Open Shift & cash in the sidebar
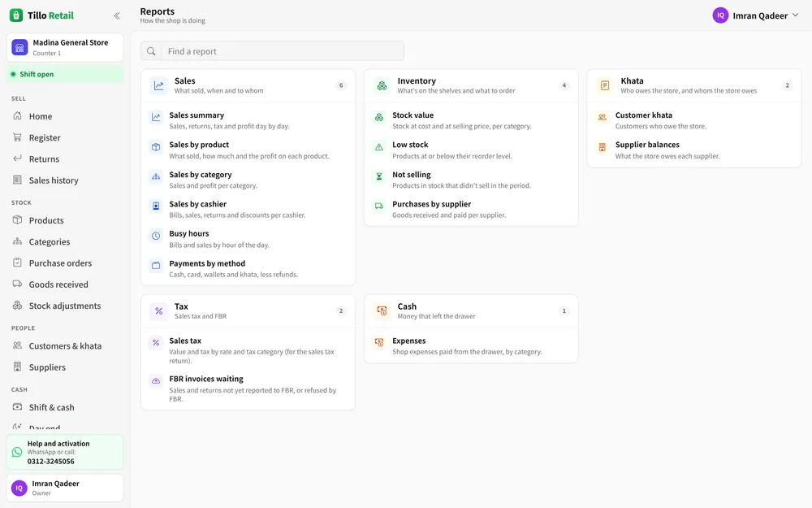Viewport: 812px width, 508px height. tap(65, 407)
